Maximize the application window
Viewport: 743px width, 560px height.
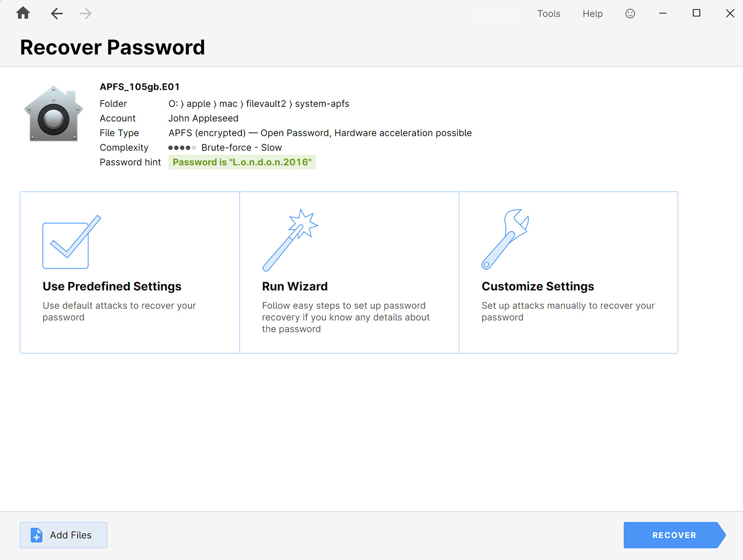[x=697, y=13]
